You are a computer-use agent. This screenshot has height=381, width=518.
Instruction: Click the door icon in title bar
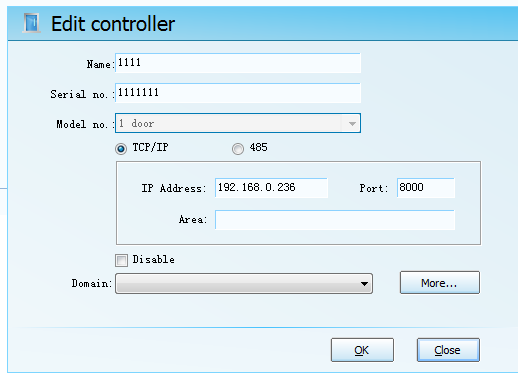[32, 23]
